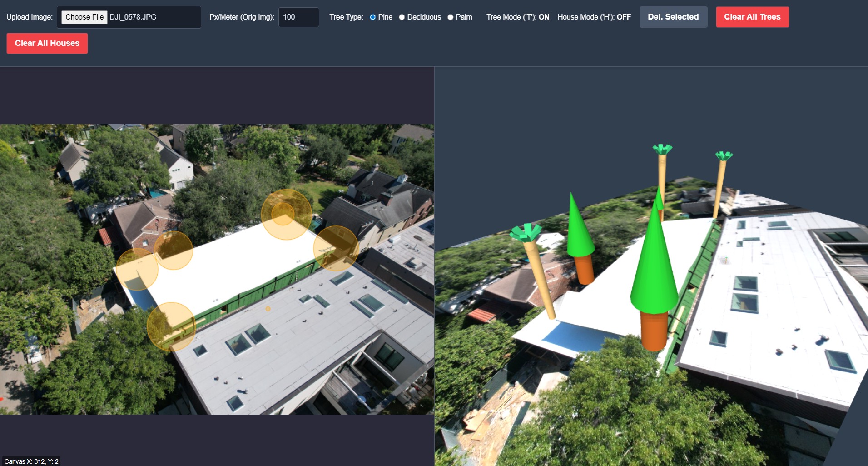Image resolution: width=868 pixels, height=466 pixels.
Task: Select the leftmost orange tree marker circle
Action: 137,269
